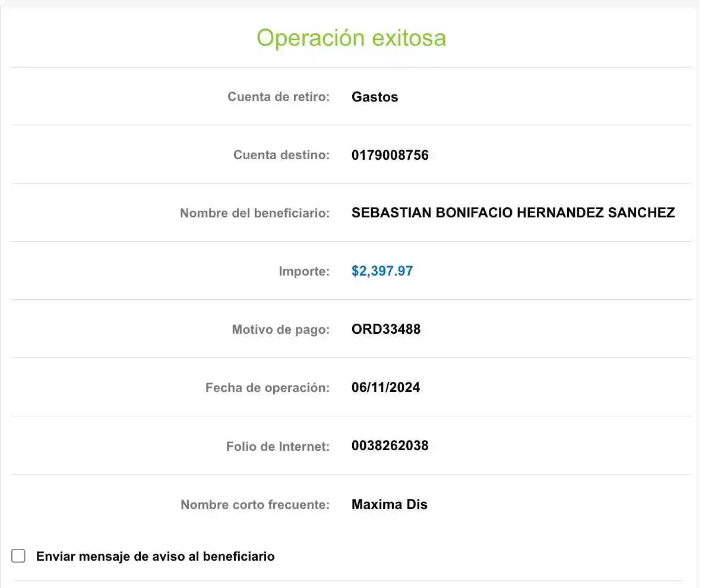Click the 'Importe:' label
This screenshot has width=702, height=588.
303,271
